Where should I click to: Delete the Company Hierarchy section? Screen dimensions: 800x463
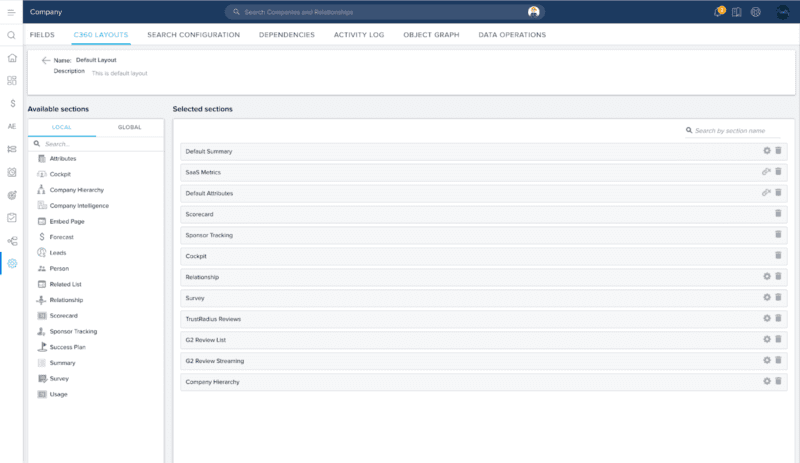[x=778, y=382]
